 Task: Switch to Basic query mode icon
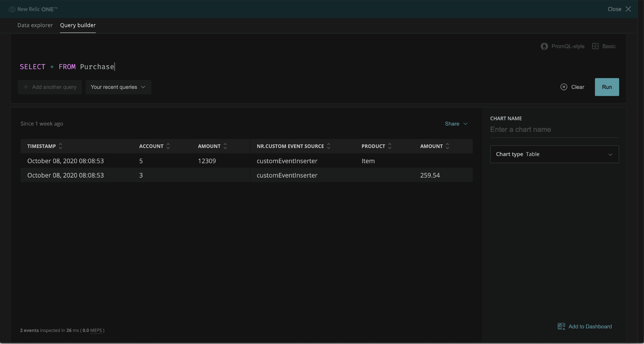595,46
